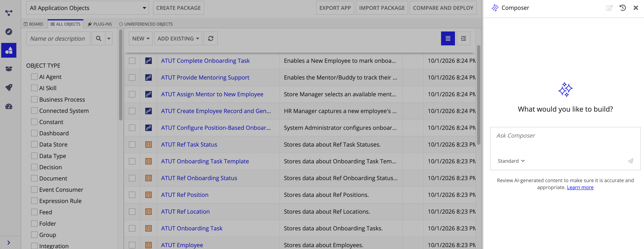Click record type icon for ATUT Onboarding Task Template

[149, 161]
